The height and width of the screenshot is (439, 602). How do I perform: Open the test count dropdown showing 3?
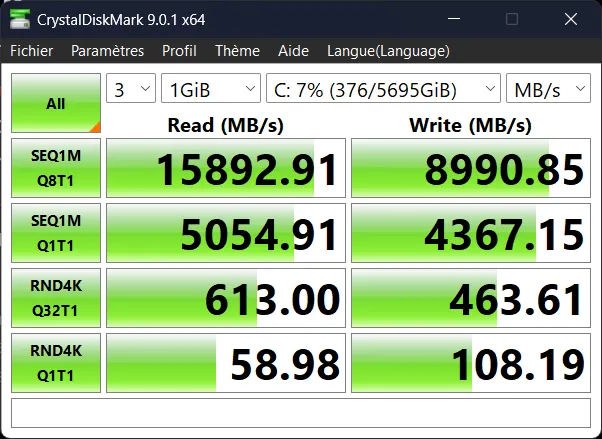click(x=131, y=89)
